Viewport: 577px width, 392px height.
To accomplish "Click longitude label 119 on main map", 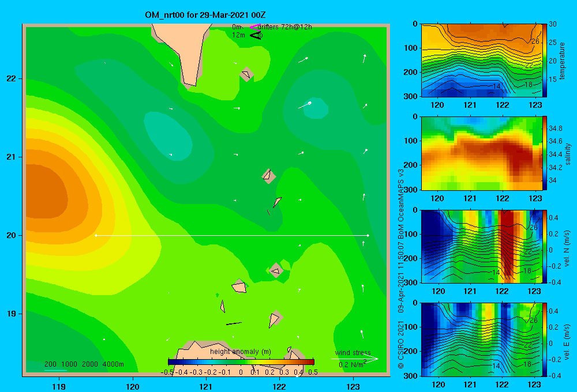I will click(x=59, y=387).
